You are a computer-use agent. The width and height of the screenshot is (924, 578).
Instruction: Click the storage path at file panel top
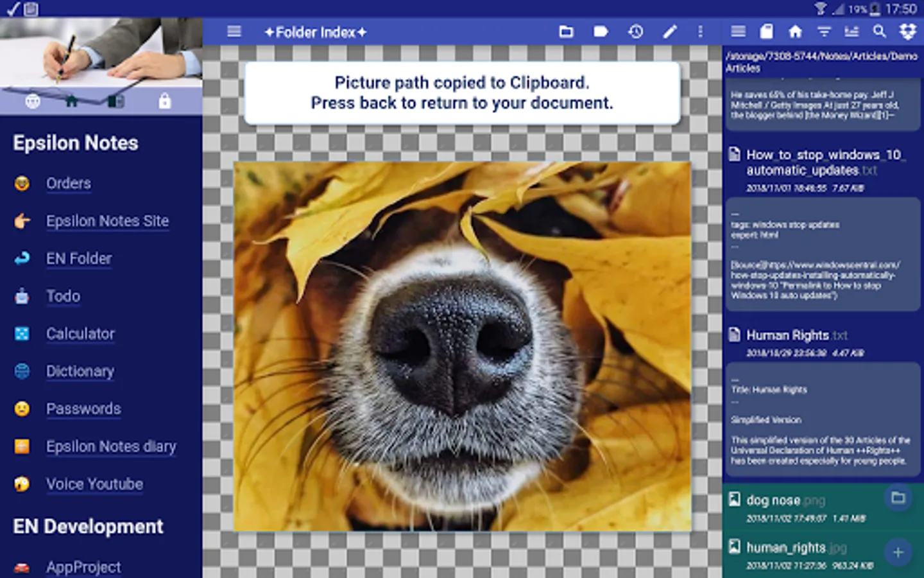(822, 62)
